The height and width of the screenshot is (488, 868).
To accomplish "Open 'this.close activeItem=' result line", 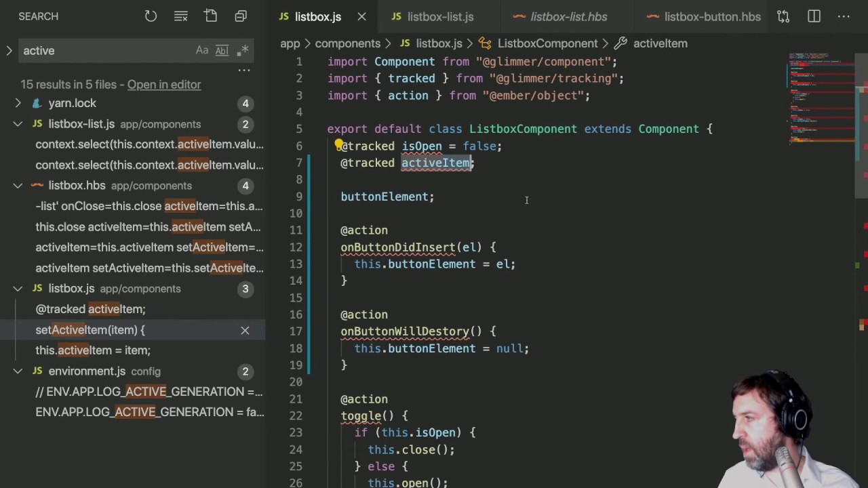I will pos(148,227).
